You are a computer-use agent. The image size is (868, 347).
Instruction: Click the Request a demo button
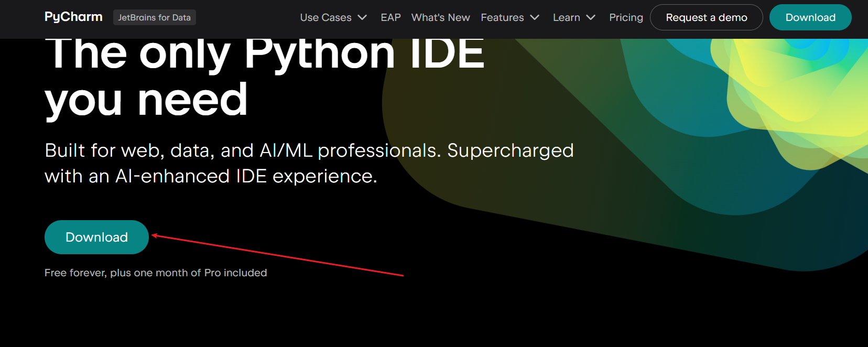tap(706, 17)
